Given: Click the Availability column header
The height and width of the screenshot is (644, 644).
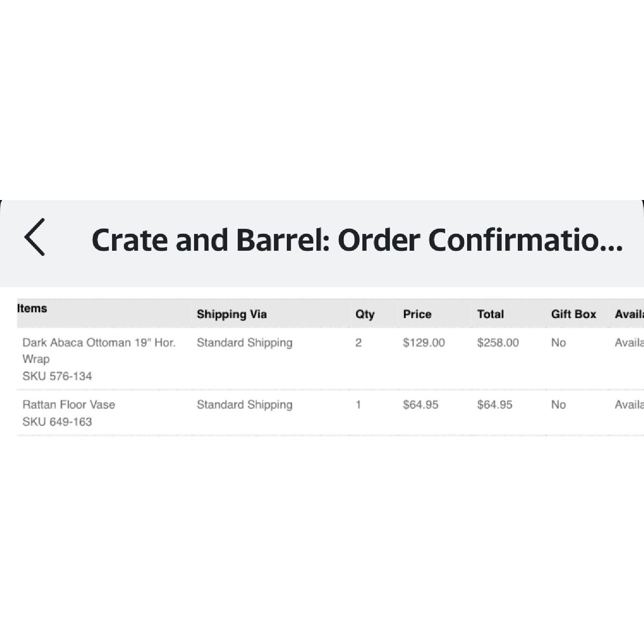Looking at the screenshot, I should click(x=631, y=314).
